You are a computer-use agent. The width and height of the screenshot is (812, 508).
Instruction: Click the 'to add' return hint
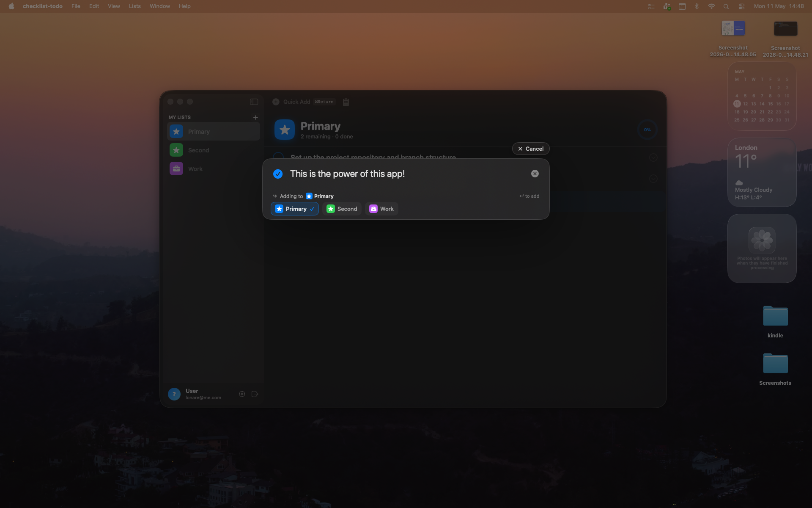(529, 196)
